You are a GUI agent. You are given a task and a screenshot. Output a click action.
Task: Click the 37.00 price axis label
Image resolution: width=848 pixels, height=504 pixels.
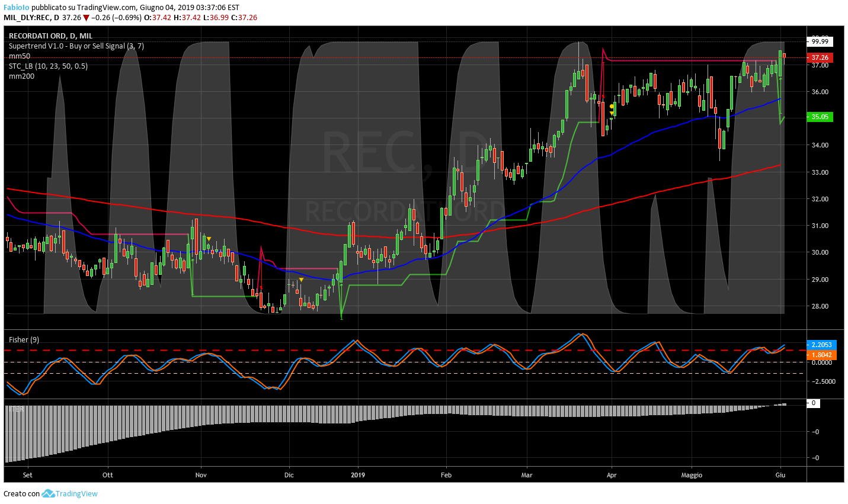[820, 65]
